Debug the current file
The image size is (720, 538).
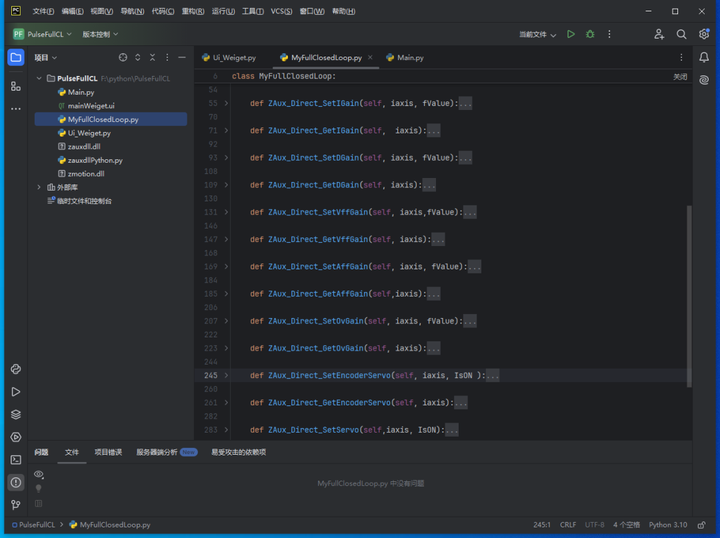590,34
